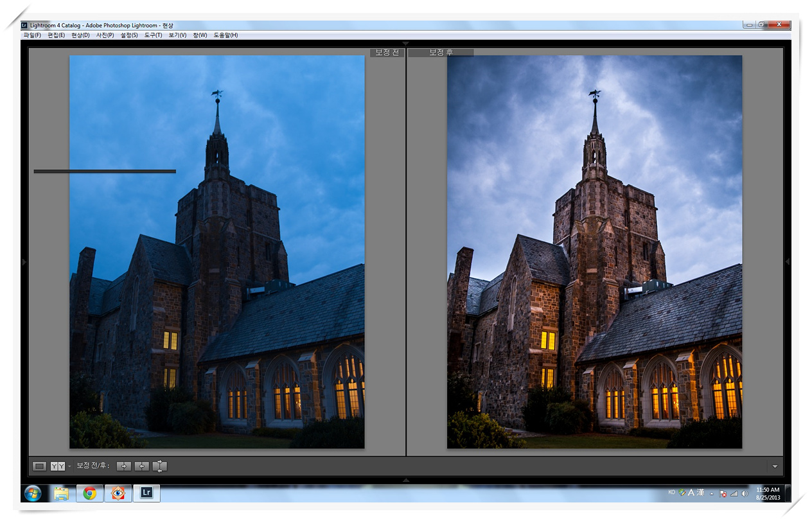Copy After settings to Before arrow

[x=141, y=466]
